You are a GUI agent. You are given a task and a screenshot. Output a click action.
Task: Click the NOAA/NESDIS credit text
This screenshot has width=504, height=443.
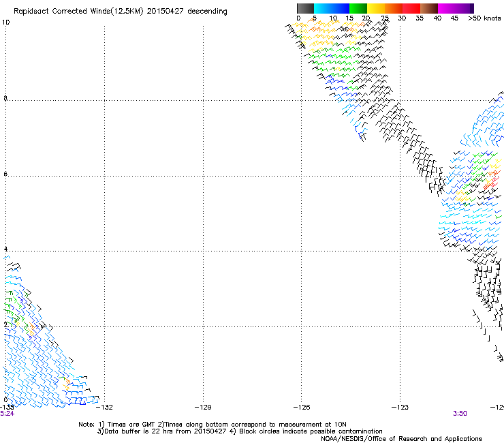click(401, 439)
